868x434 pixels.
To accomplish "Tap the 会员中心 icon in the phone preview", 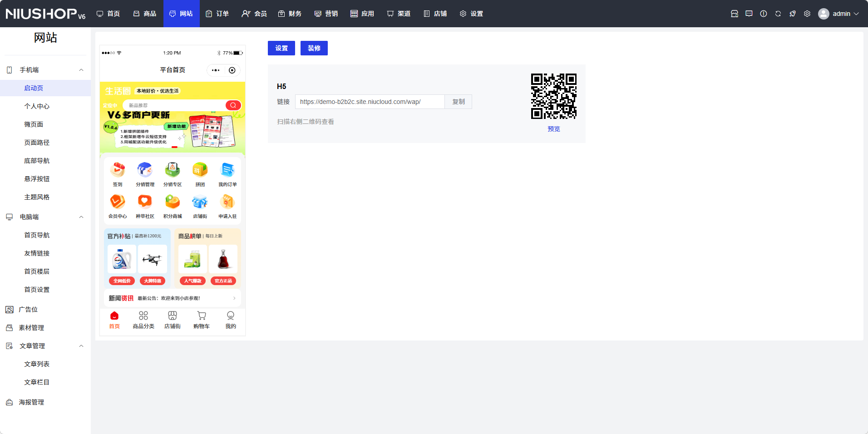I will pos(118,202).
